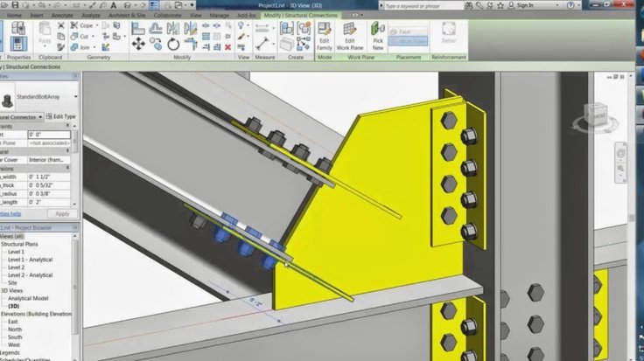Select the Rotate tool
This screenshot has height=361, width=644.
coord(173,44)
